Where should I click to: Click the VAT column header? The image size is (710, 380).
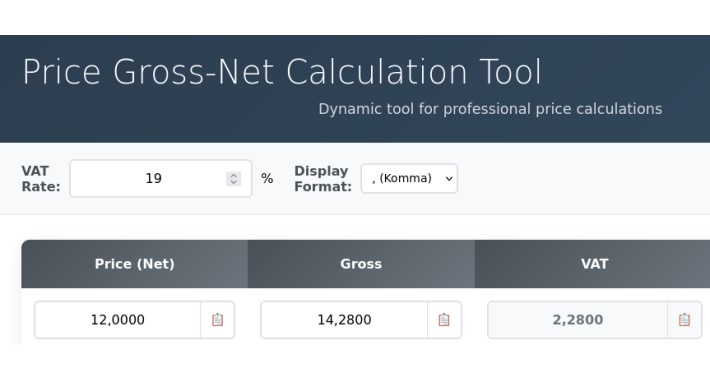click(594, 264)
